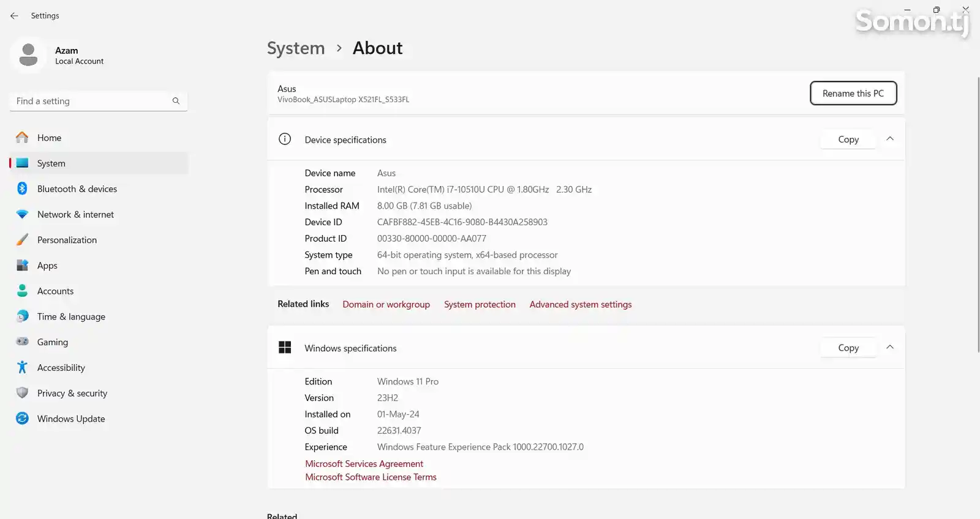Collapse Device specifications section chevron
Image resolution: width=980 pixels, height=519 pixels.
point(890,139)
